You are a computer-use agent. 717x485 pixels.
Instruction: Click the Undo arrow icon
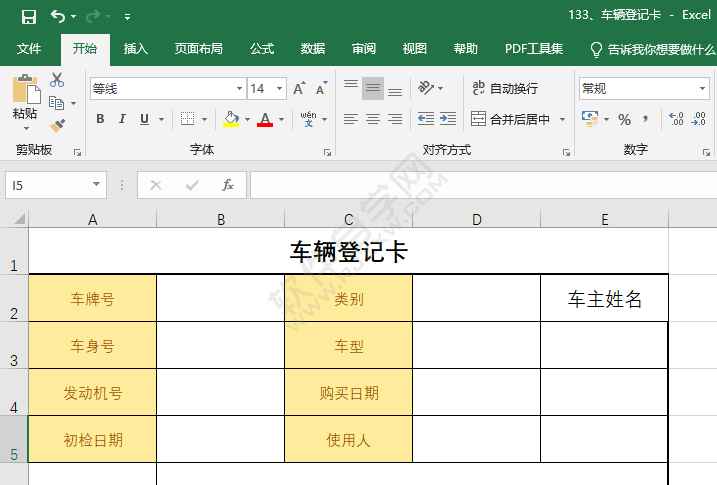pyautogui.click(x=58, y=16)
